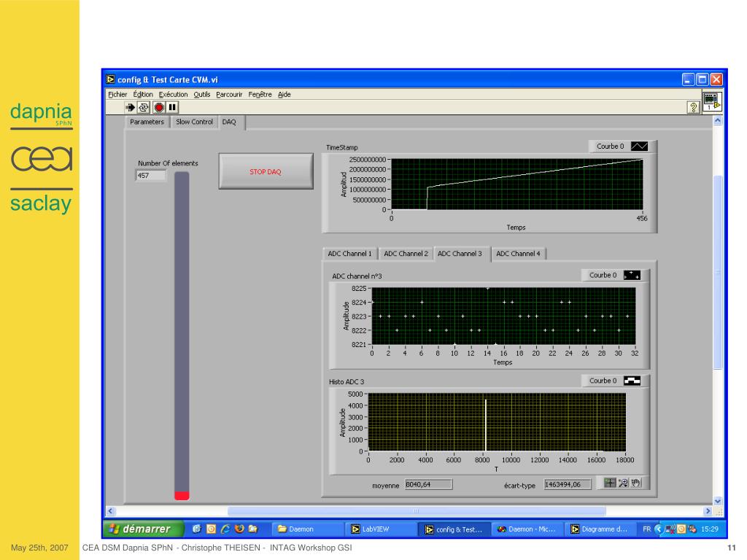Click the scroll up arrow
Viewport: 747px width, 560px height.
click(718, 121)
